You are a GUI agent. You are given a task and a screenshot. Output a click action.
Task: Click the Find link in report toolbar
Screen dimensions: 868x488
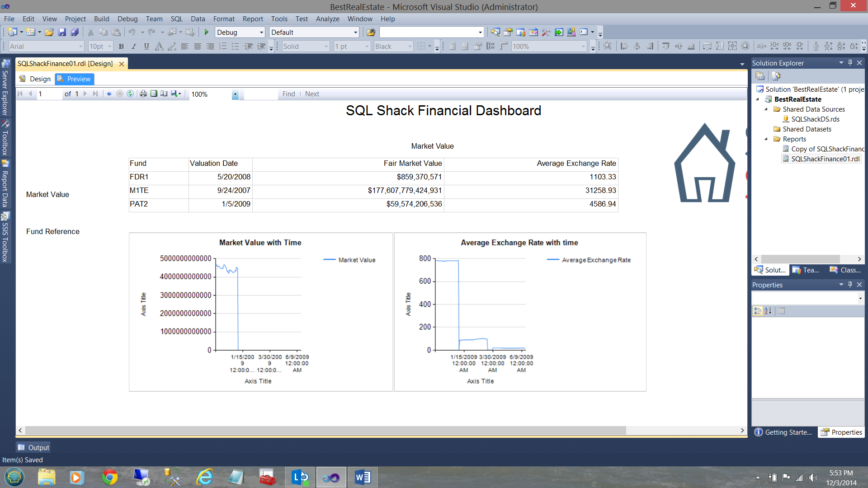pyautogui.click(x=288, y=94)
